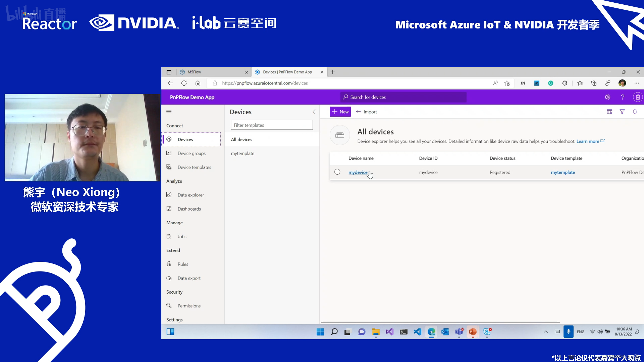The image size is (644, 362).
Task: Sort by Device name column header
Action: pos(361,158)
